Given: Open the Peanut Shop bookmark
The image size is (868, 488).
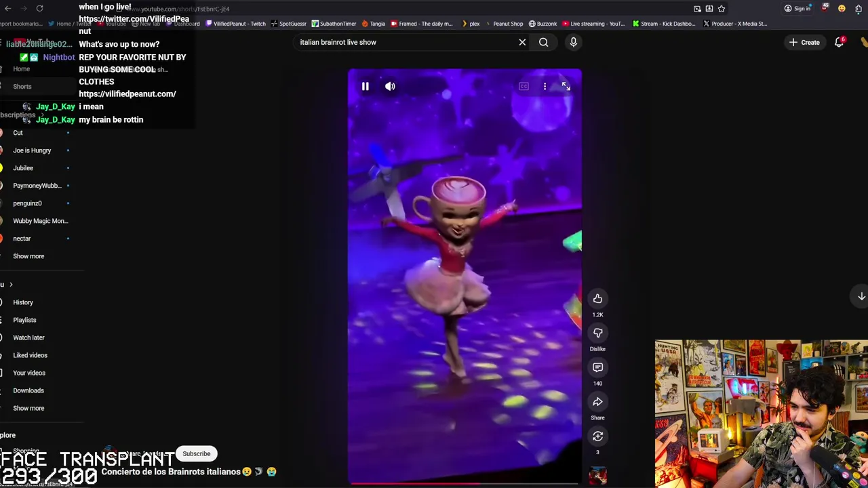Looking at the screenshot, I should coord(503,24).
